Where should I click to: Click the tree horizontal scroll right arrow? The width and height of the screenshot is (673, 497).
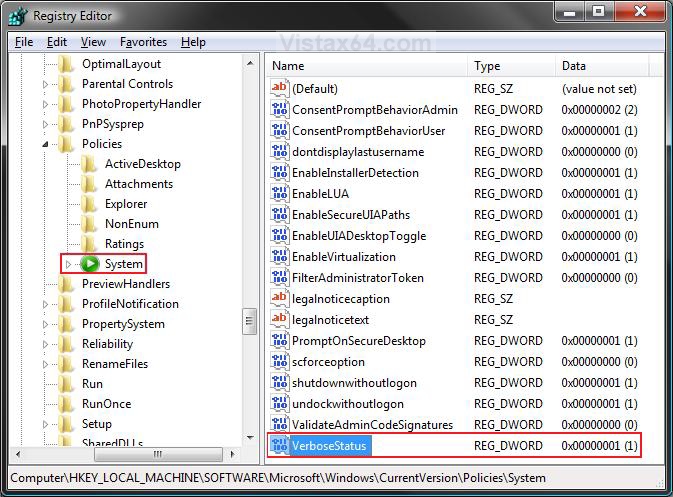[232, 454]
